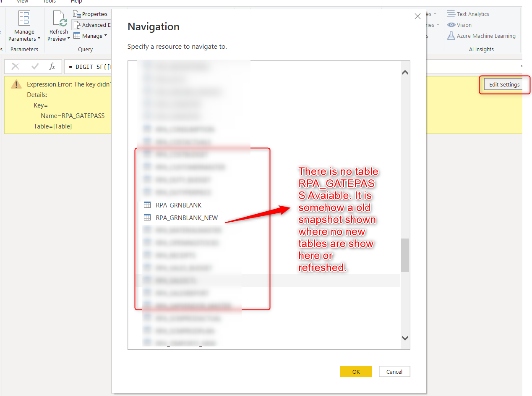This screenshot has width=532, height=396.
Task: Open the Help ribbon tab
Action: pos(76,2)
